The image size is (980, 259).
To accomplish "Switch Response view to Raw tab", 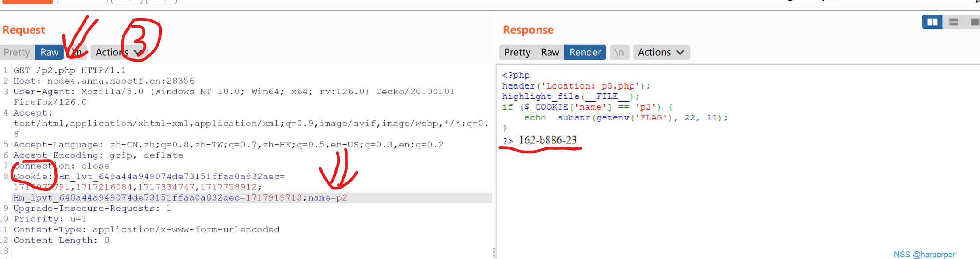I will pyautogui.click(x=550, y=52).
